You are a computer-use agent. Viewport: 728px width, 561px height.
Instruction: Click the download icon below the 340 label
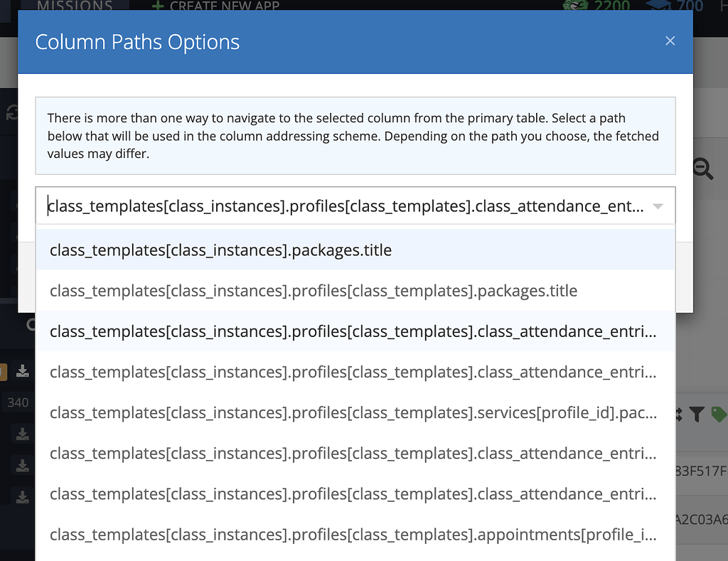click(21, 434)
